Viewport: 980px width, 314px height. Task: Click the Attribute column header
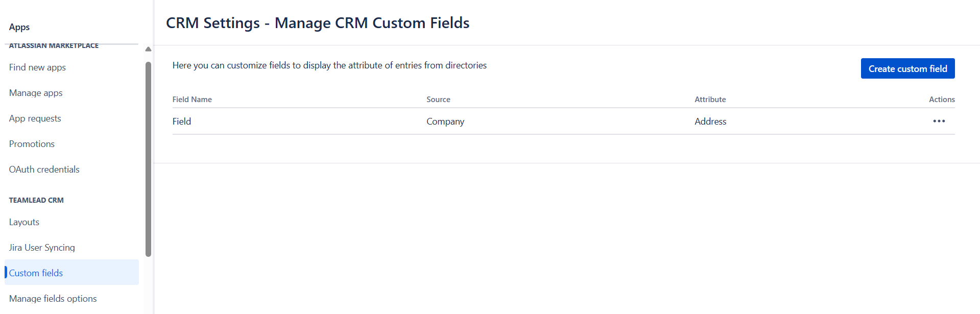pos(710,100)
